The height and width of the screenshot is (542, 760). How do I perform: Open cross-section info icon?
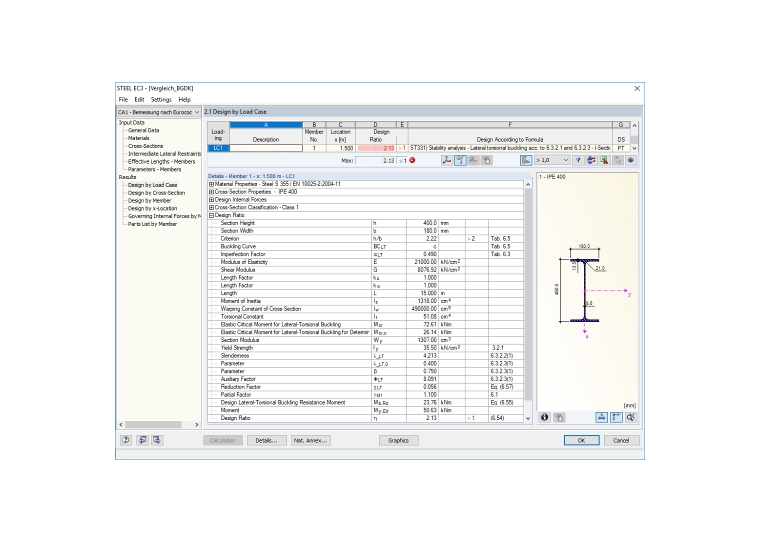tap(544, 417)
